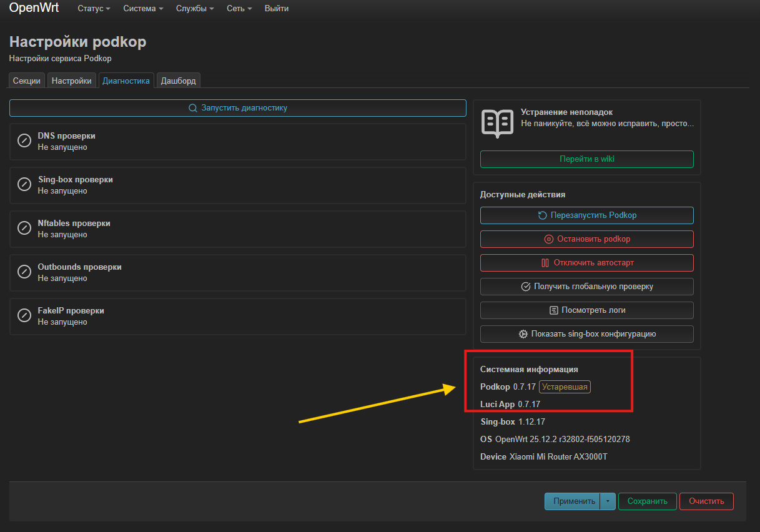Click the Доступные действия heading
This screenshot has height=532, width=760.
523,195
